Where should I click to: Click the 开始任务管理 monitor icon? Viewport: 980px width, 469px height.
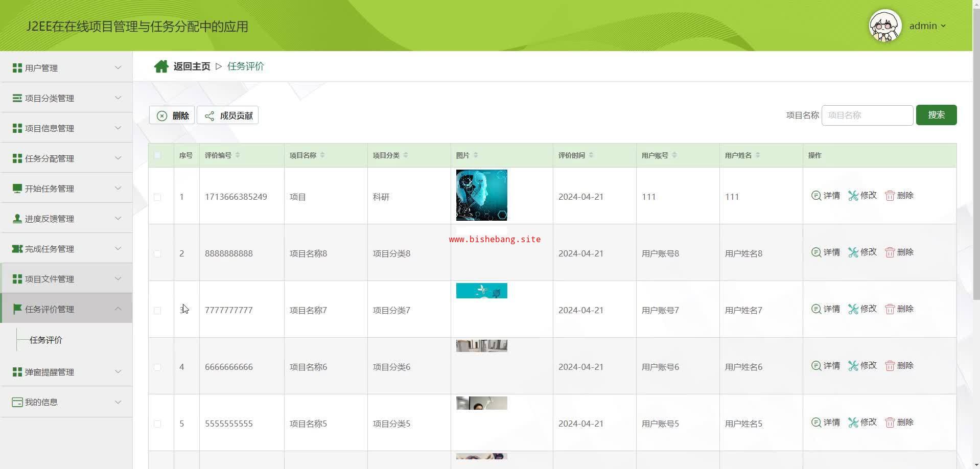tap(17, 189)
